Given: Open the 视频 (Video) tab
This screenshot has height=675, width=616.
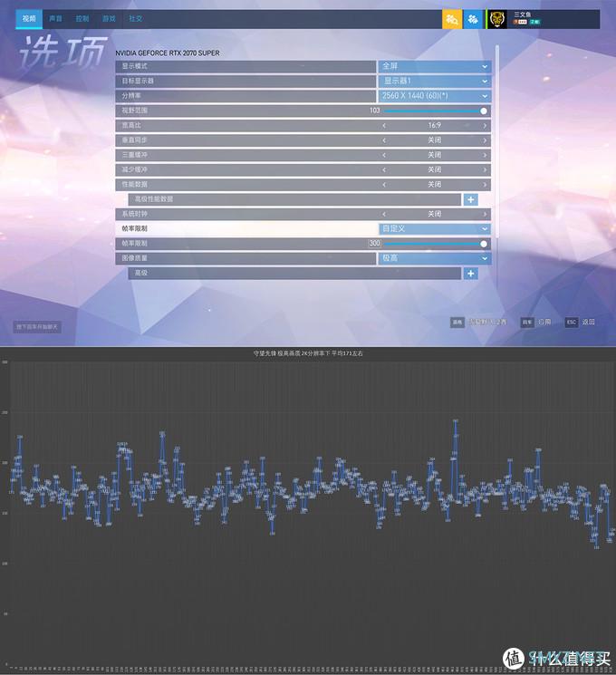Looking at the screenshot, I should [29, 19].
